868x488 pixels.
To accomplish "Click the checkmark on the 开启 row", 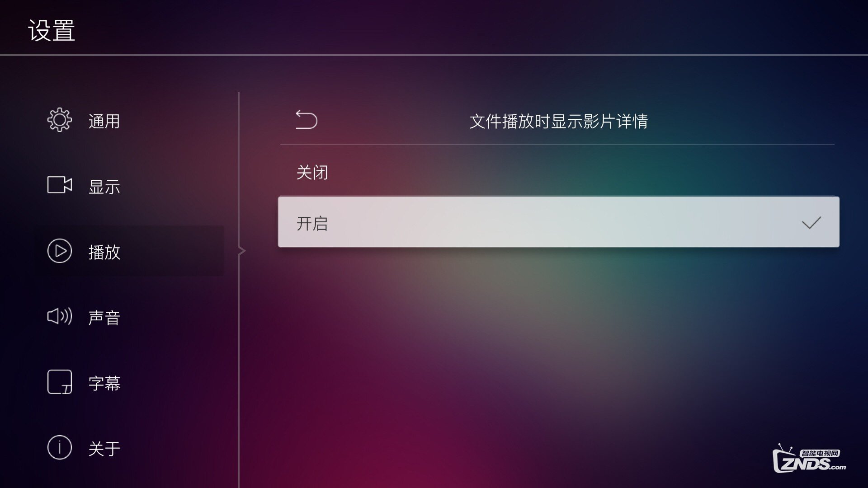I will click(x=811, y=222).
